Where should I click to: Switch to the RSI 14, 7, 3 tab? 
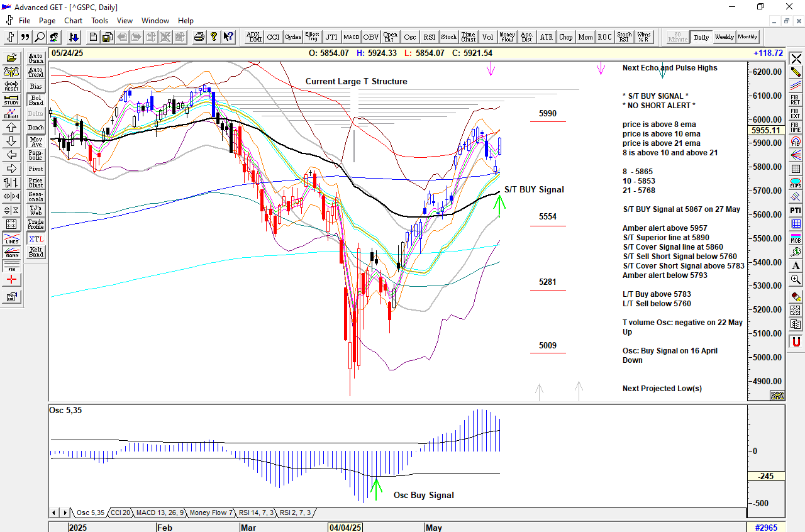click(x=256, y=513)
